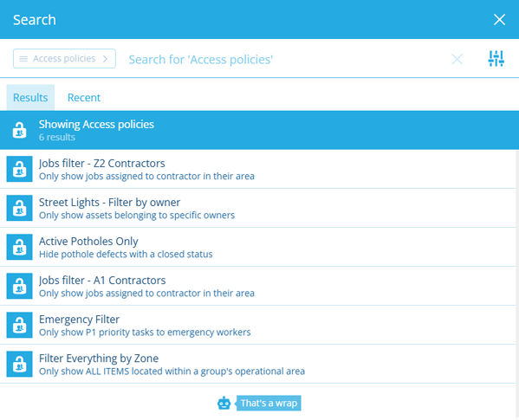
Task: Close the Search panel
Action: (499, 20)
